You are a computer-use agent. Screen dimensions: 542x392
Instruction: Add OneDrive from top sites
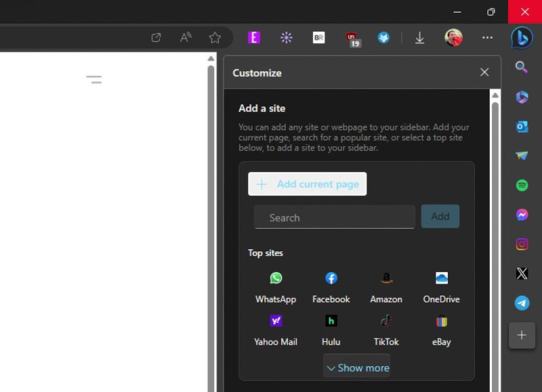point(442,288)
